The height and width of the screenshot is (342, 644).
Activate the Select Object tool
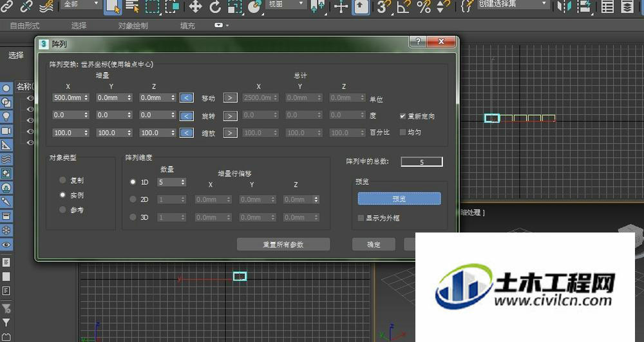tap(113, 6)
